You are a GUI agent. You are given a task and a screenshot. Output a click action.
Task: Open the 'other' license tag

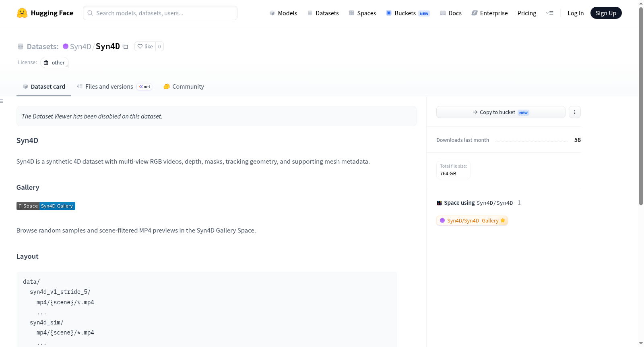54,62
